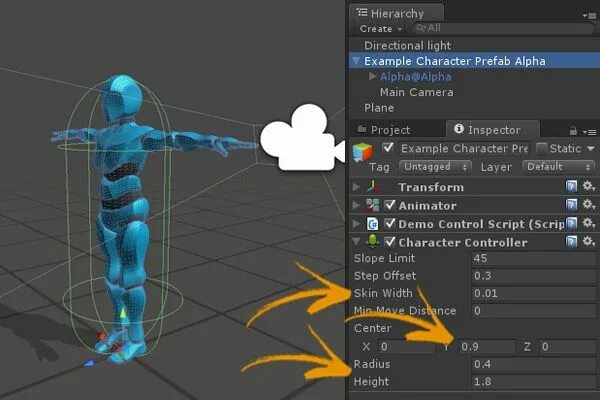Open the Inspector panel options menu icon
Image resolution: width=600 pixels, height=400 pixels.
590,132
